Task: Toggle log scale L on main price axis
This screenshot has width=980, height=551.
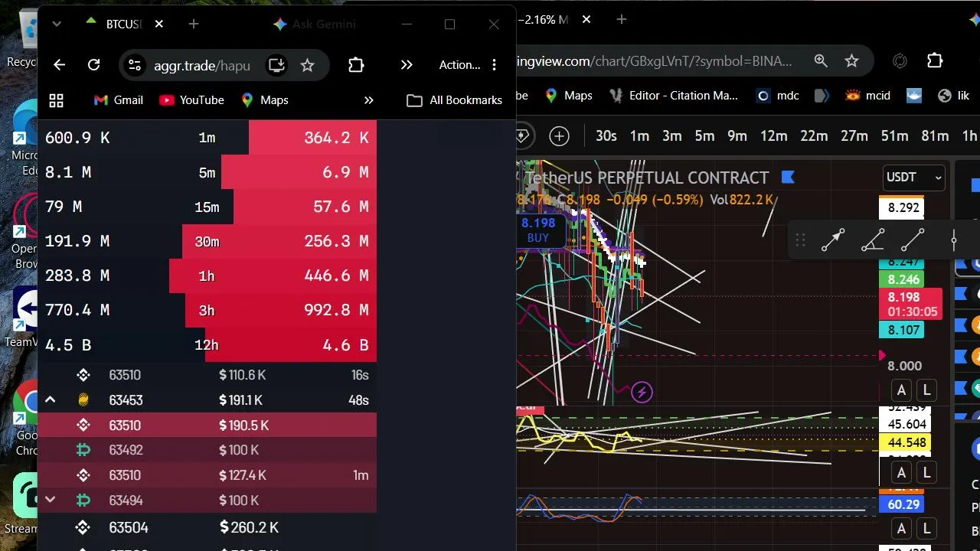Action: pos(926,390)
